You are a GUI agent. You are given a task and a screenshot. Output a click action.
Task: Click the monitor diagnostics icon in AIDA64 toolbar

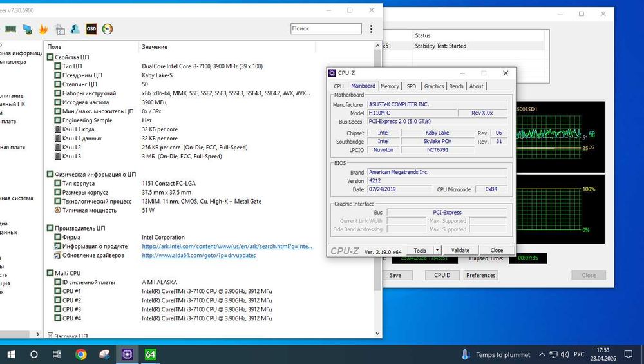28,29
